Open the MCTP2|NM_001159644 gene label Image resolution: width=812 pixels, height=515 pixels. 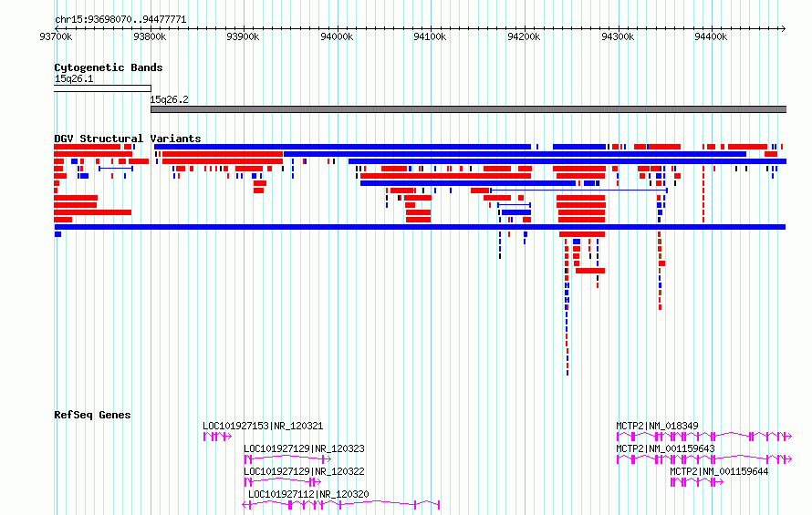[x=719, y=471]
